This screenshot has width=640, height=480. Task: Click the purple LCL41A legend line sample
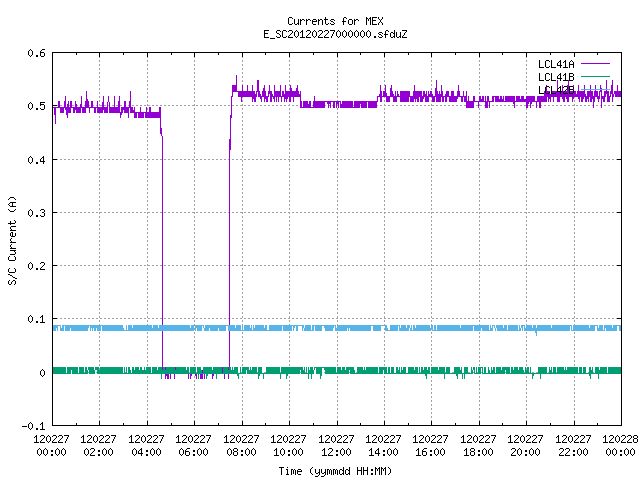click(x=595, y=64)
